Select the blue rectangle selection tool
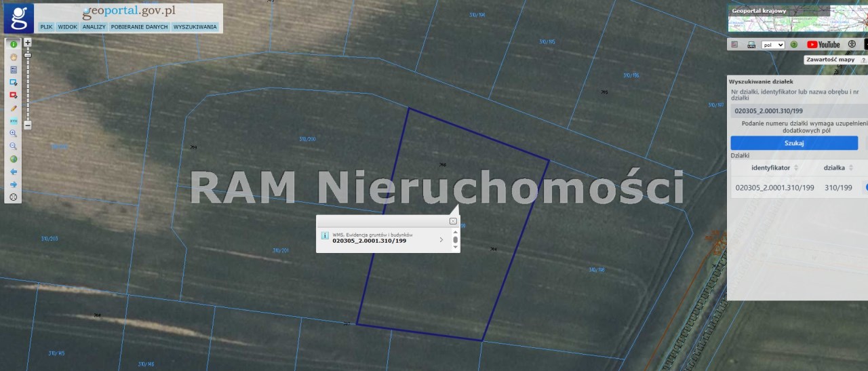The height and width of the screenshot is (371, 868). (13, 83)
